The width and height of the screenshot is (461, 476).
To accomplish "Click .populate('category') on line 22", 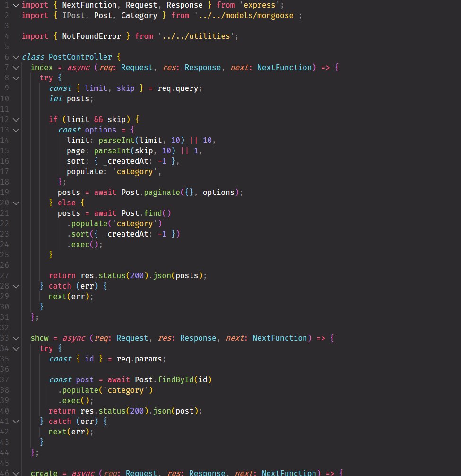I will (x=114, y=224).
